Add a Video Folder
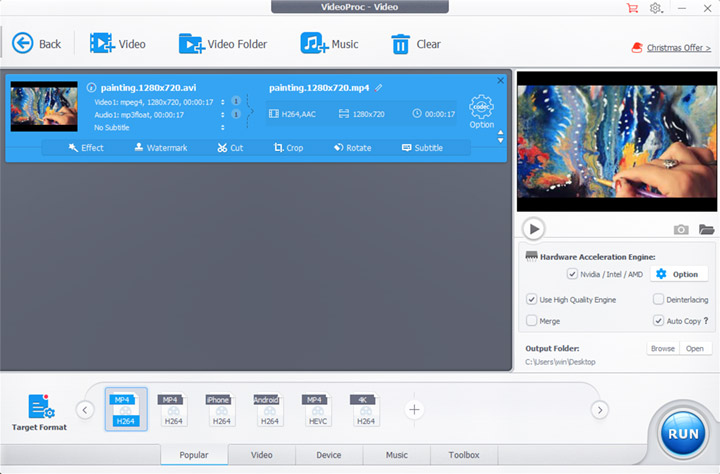This screenshot has height=474, width=720. (223, 44)
